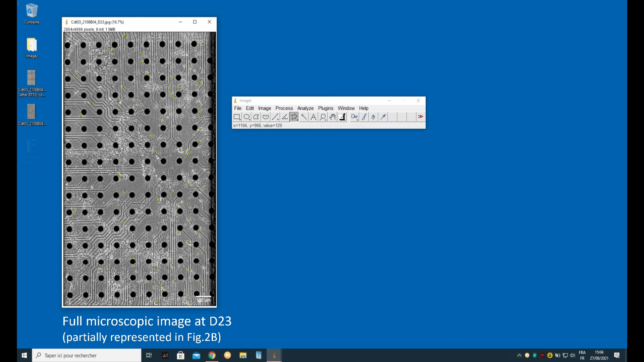Image resolution: width=644 pixels, height=362 pixels.
Task: Choose the Text tool
Action: pos(313,117)
